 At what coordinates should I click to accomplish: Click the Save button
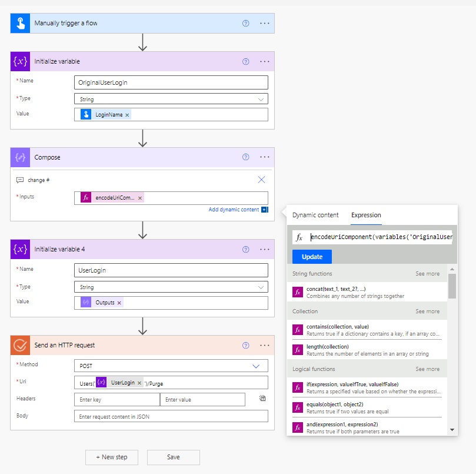coord(173,457)
